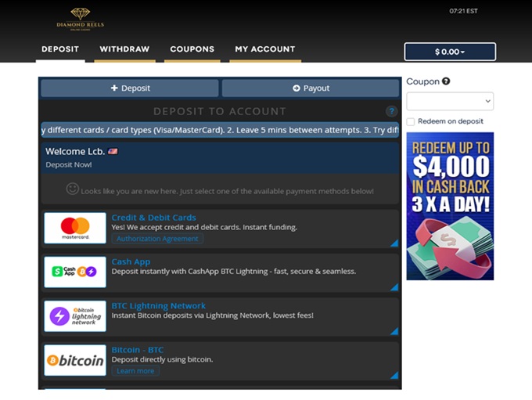Click the Bitcoin Lightning Network logo
Screen dimensions: 532x400
(75, 316)
